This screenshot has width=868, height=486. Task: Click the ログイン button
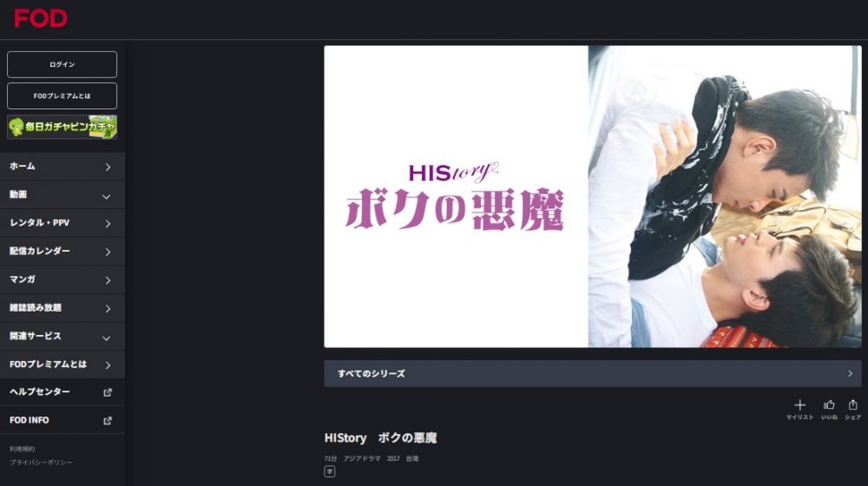click(62, 65)
